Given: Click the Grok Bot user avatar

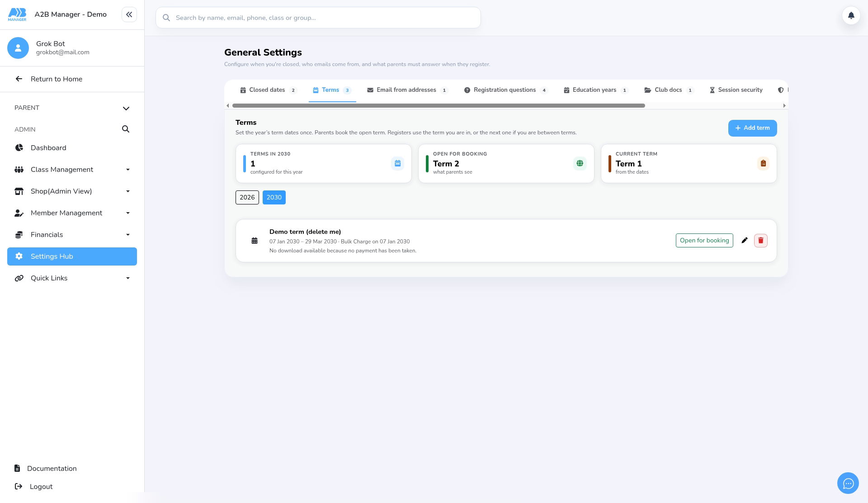Looking at the screenshot, I should click(18, 47).
